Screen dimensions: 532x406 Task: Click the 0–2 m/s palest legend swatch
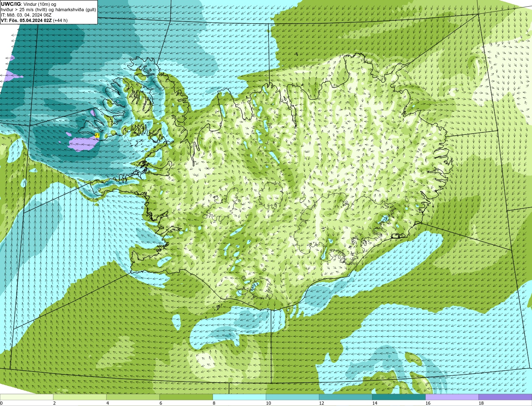pyautogui.click(x=27, y=397)
